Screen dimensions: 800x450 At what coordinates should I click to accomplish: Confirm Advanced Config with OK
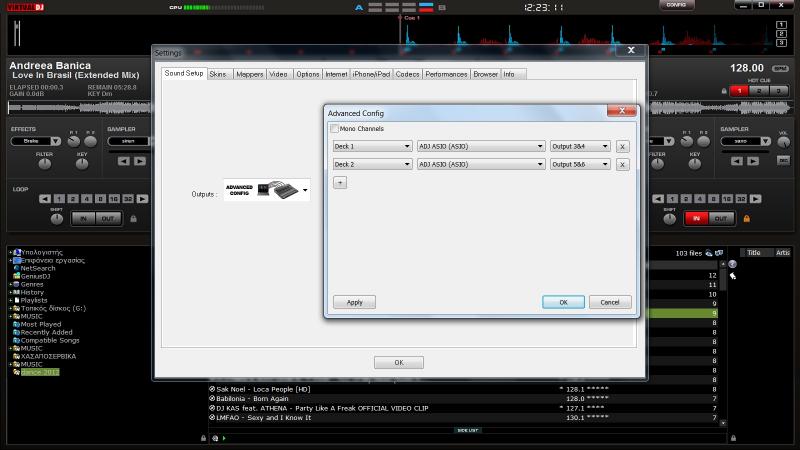[563, 302]
